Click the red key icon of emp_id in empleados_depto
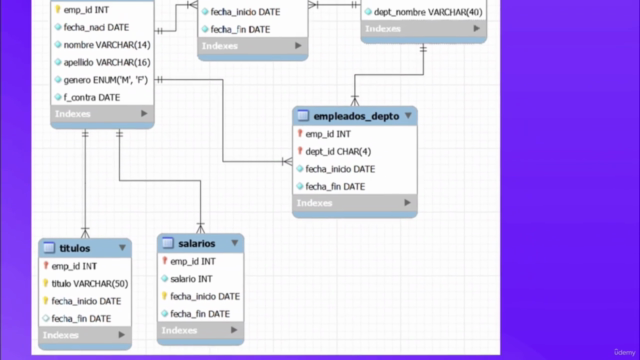The width and height of the screenshot is (640, 360). point(300,134)
